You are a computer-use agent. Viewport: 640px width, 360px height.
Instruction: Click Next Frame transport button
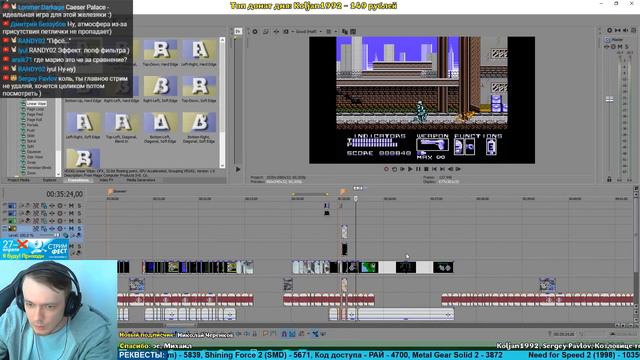[x=458, y=169]
